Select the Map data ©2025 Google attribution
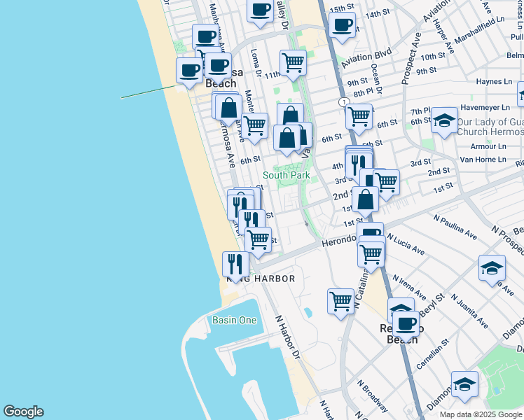Screen dimensions: 524x420 (481, 415)
